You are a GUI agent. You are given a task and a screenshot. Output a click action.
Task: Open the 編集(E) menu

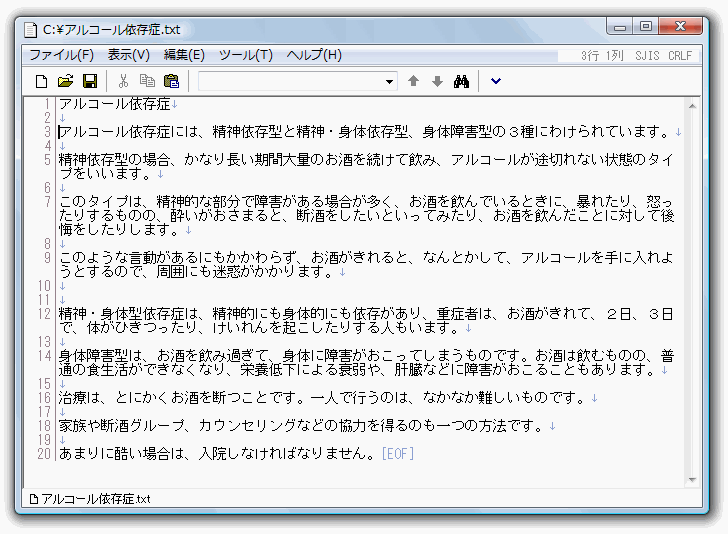(x=184, y=55)
